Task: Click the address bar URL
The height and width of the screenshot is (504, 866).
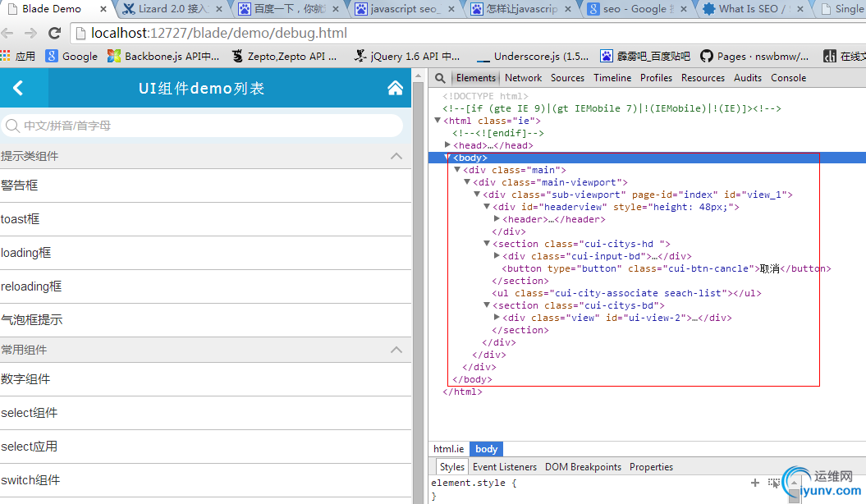Action: point(246,34)
